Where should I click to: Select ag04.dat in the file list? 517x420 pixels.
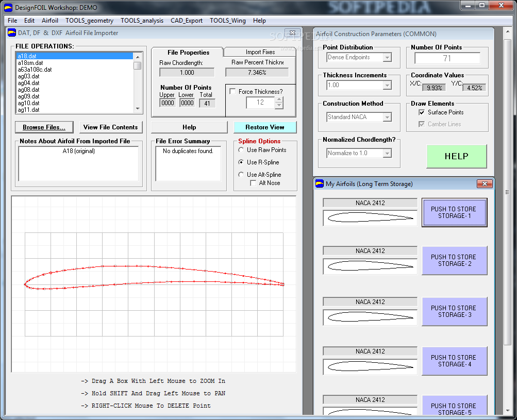click(x=75, y=83)
